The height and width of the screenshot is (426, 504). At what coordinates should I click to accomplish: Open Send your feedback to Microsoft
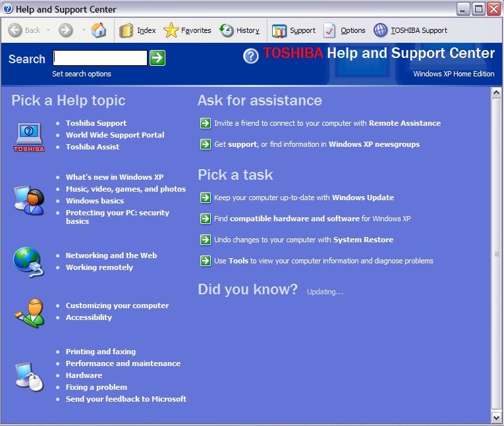click(126, 399)
